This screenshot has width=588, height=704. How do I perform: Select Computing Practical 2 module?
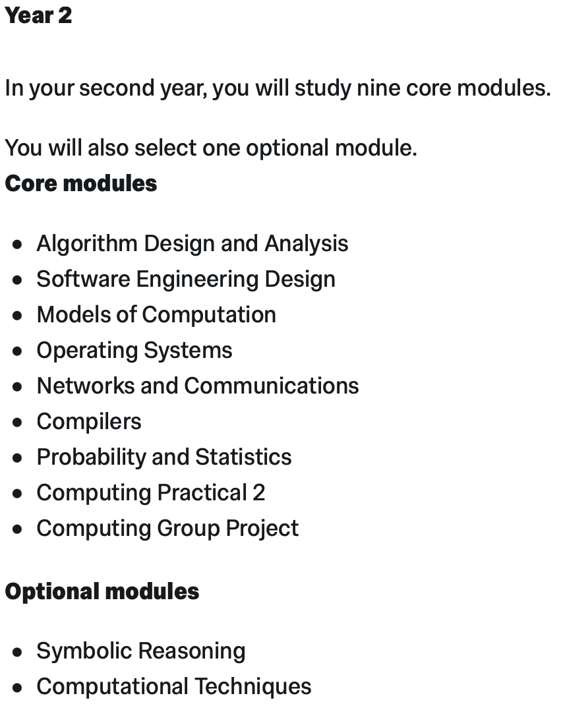click(151, 492)
